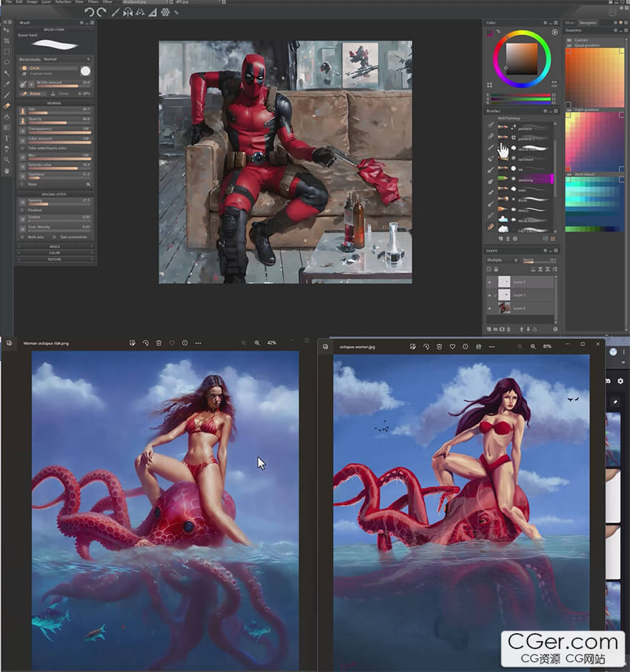Select the bottom image layer thumbnail
The width and height of the screenshot is (630, 672).
click(504, 308)
